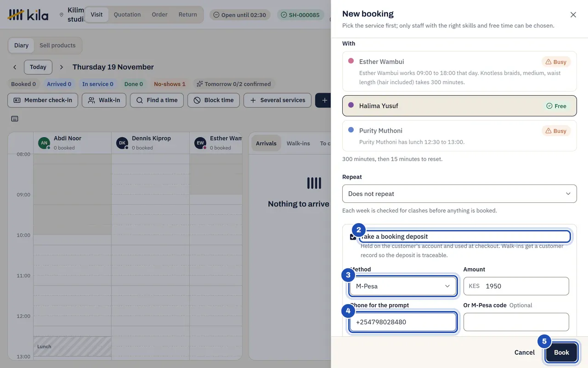The width and height of the screenshot is (588, 368).
Task: Switch to the Return tab
Action: pyautogui.click(x=187, y=15)
